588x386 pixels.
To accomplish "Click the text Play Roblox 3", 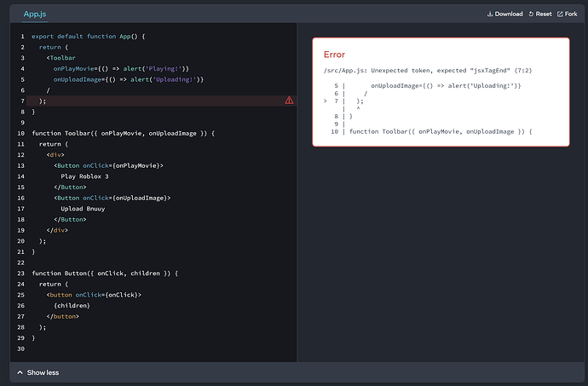I will click(x=84, y=176).
